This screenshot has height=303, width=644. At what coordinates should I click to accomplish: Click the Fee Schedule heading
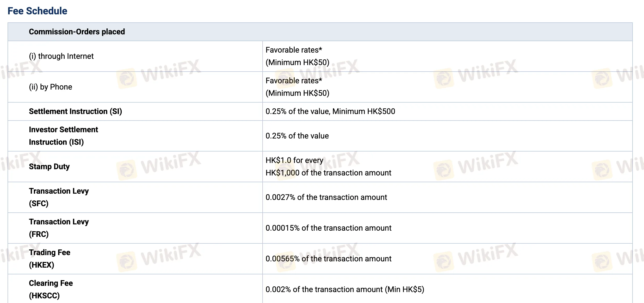(x=37, y=11)
